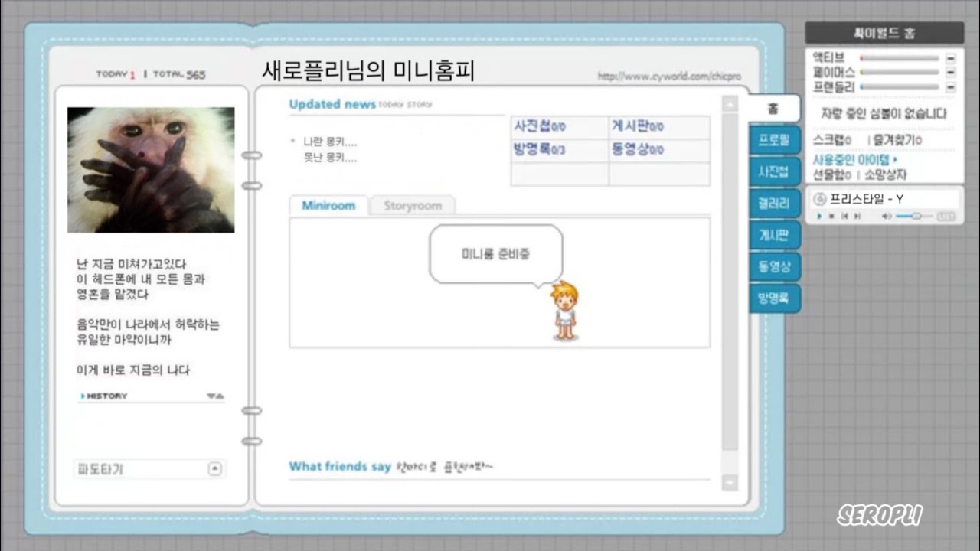The image size is (980, 551).
Task: Click the 미니룸 준비중 speech bubble
Action: [496, 255]
